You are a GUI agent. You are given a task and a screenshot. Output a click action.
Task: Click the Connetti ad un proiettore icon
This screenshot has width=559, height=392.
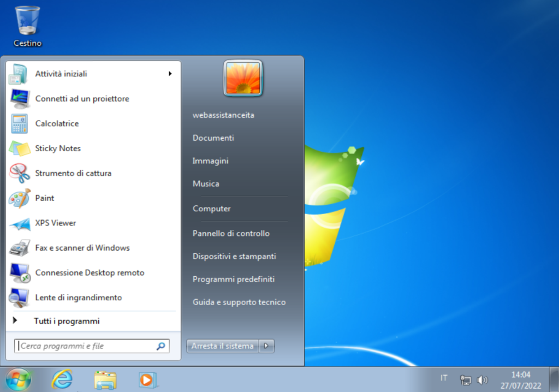tap(20, 99)
